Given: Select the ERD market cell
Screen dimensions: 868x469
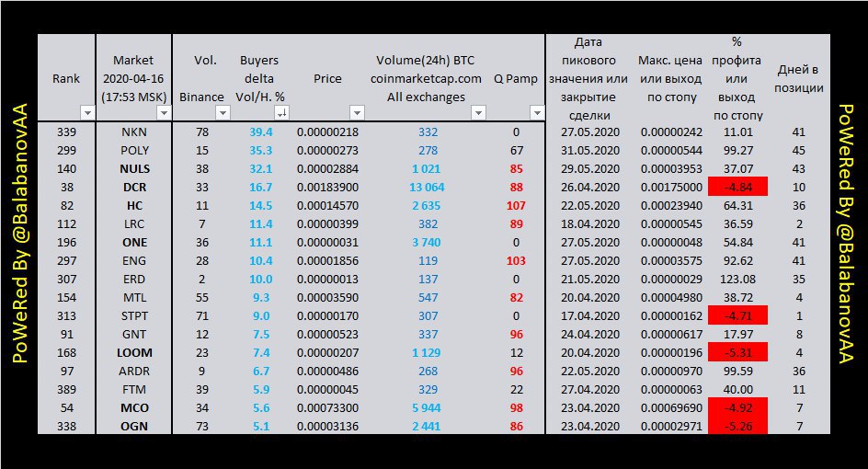Looking at the screenshot, I should click(x=134, y=279).
